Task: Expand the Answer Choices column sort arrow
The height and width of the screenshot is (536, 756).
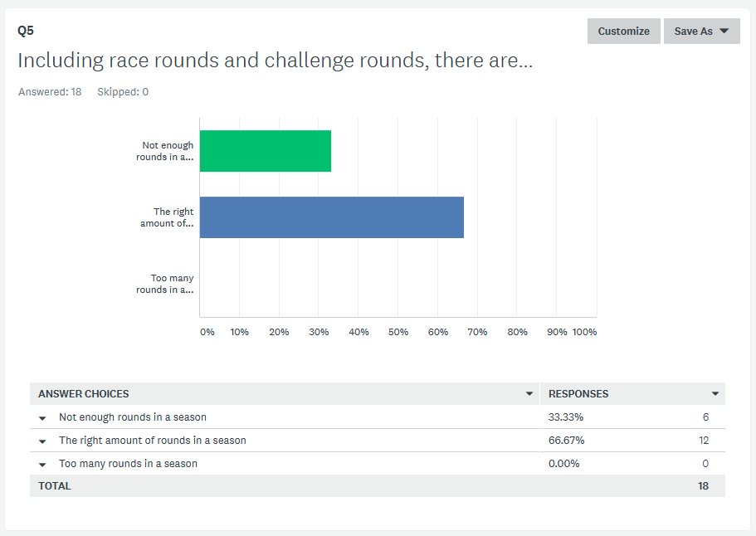Action: point(529,394)
